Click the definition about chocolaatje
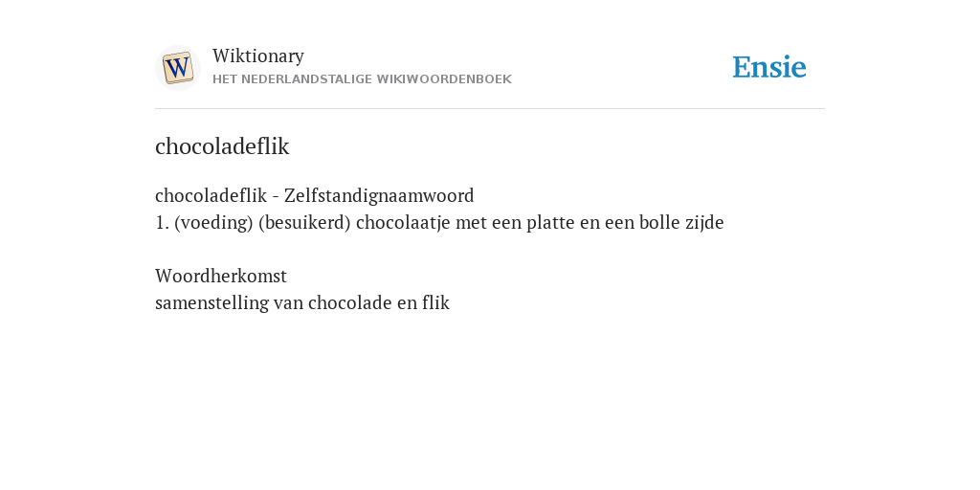Image resolution: width=980 pixels, height=490 pixels. [439, 222]
